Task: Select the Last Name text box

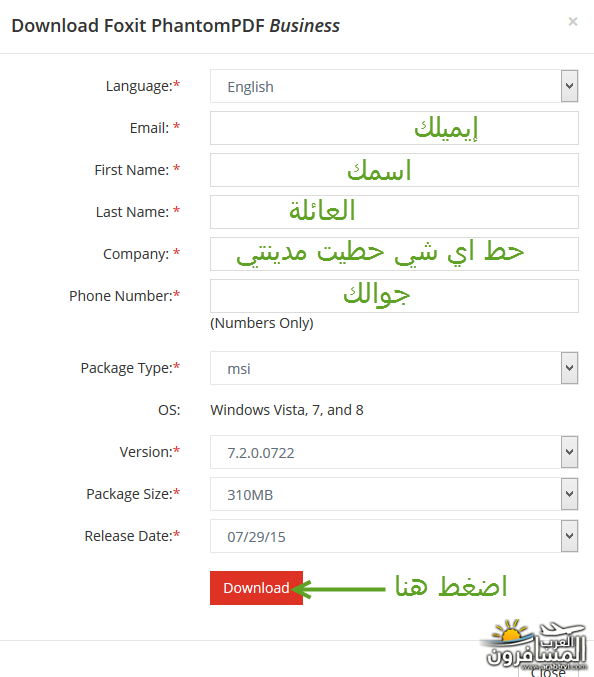Action: pos(394,212)
